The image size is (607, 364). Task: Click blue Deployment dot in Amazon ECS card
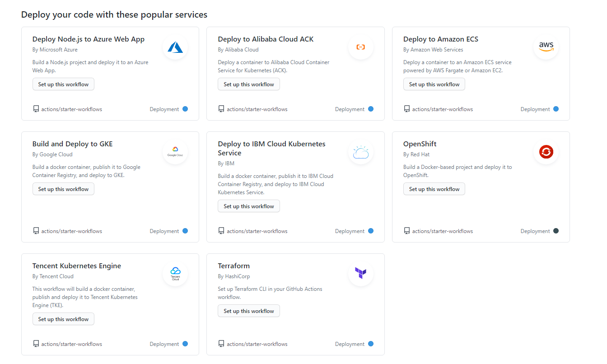click(556, 109)
